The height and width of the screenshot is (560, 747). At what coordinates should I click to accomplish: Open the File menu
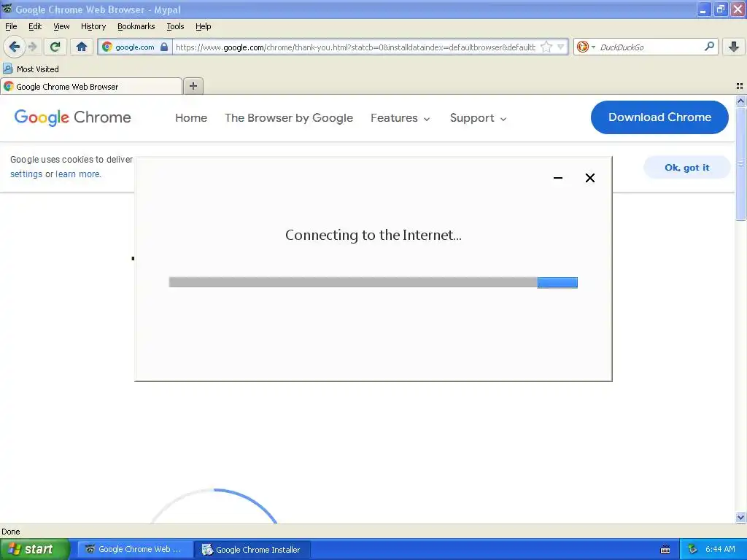(11, 26)
